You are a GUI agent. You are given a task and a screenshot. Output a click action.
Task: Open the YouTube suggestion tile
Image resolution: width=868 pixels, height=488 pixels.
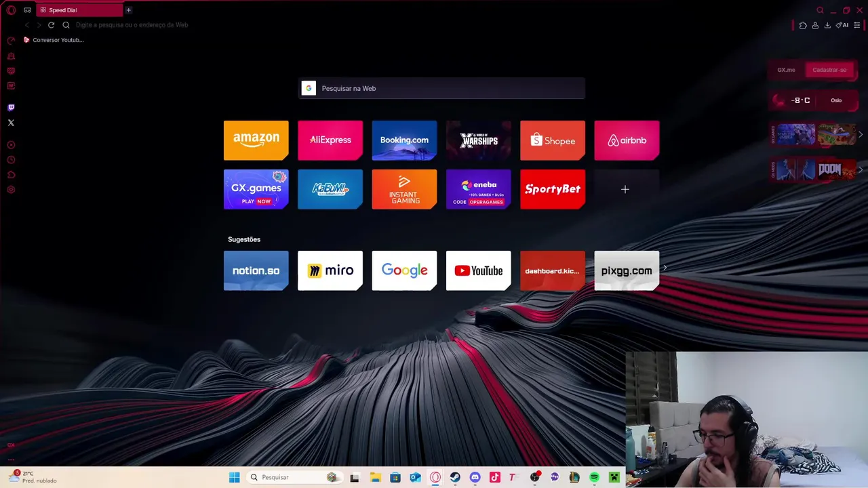(x=478, y=270)
